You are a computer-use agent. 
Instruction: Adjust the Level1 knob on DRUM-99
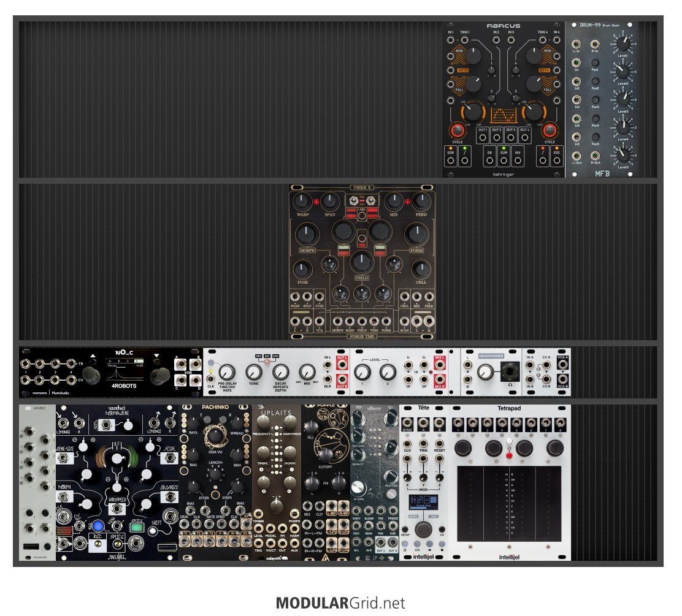[623, 44]
